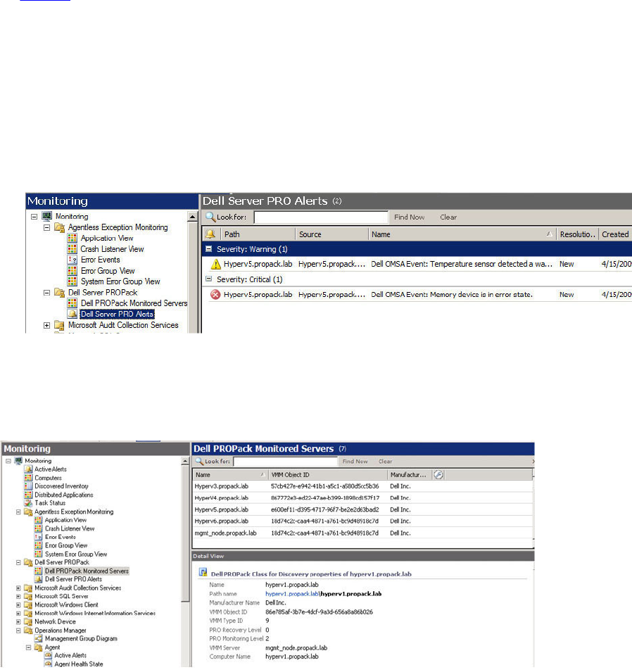Click the alert bell column header icon
This screenshot has height=672, width=632.
tap(210, 234)
